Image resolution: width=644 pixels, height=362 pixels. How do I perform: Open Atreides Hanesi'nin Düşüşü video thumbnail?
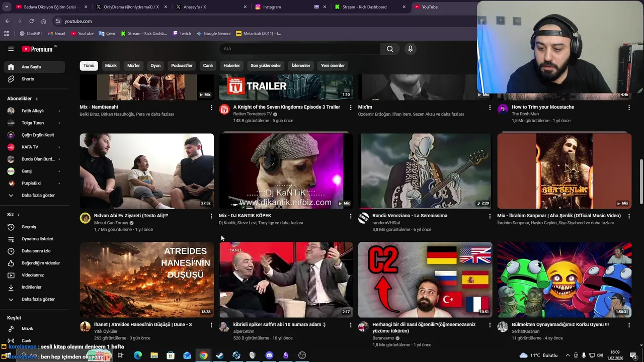pos(146,280)
